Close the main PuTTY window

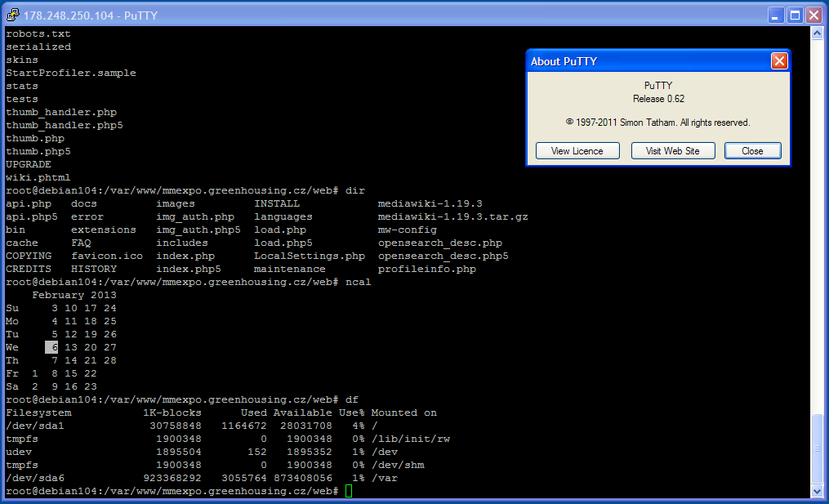(x=813, y=15)
